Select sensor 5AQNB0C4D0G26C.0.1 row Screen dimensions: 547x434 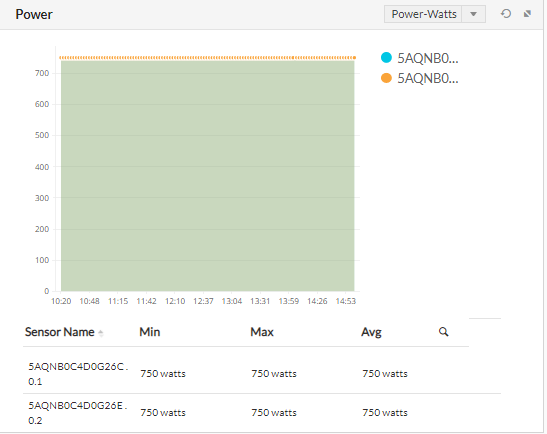point(262,374)
